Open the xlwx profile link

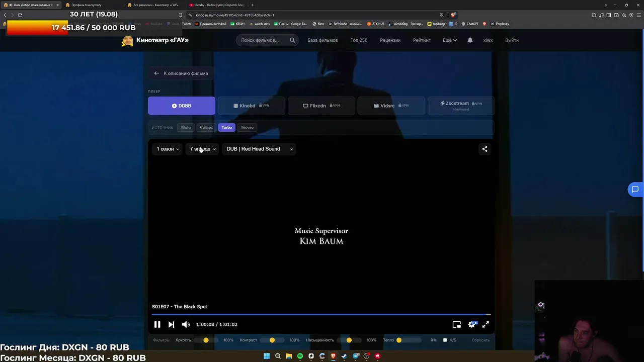click(x=488, y=40)
